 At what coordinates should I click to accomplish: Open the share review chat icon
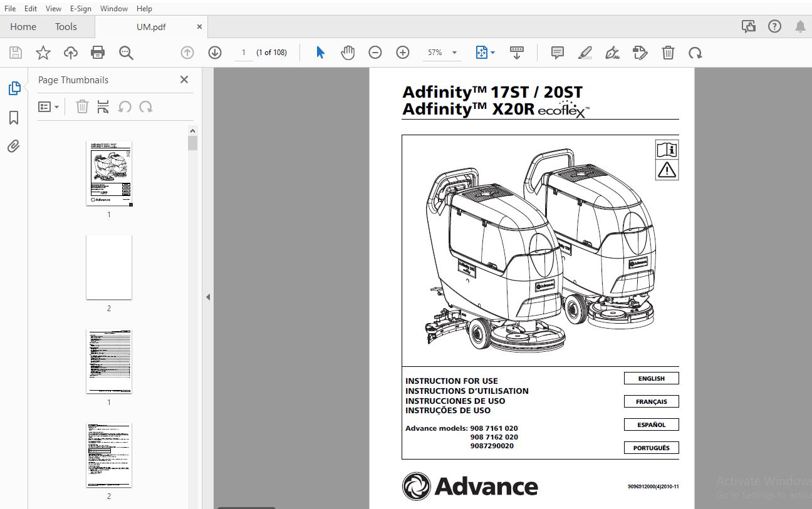(748, 26)
